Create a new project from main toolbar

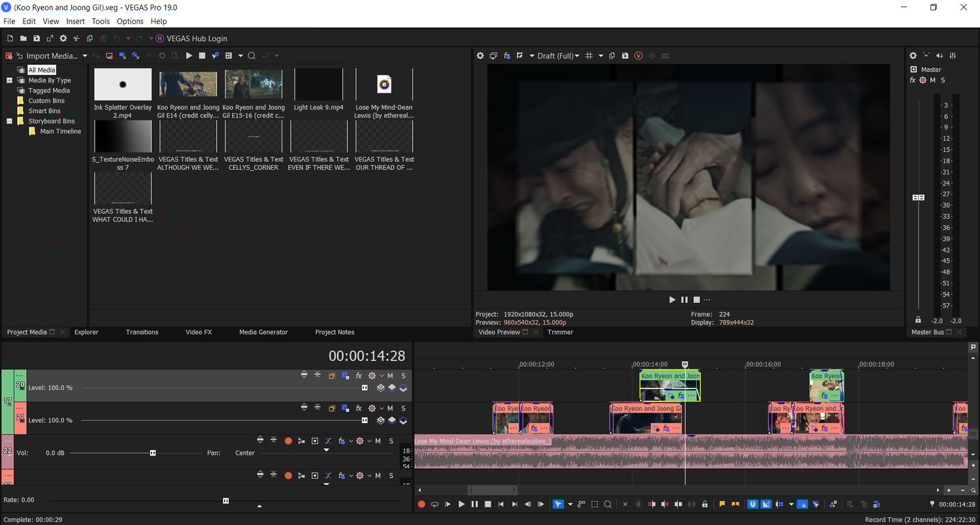pos(10,39)
